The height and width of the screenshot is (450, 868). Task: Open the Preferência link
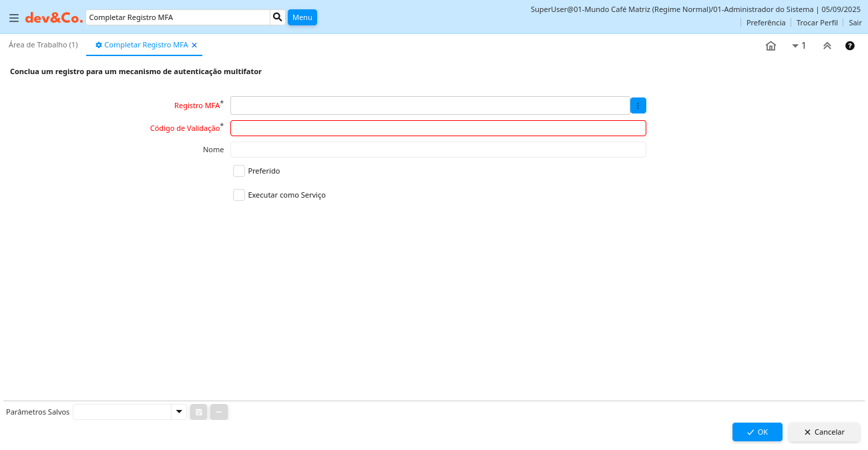(x=765, y=23)
